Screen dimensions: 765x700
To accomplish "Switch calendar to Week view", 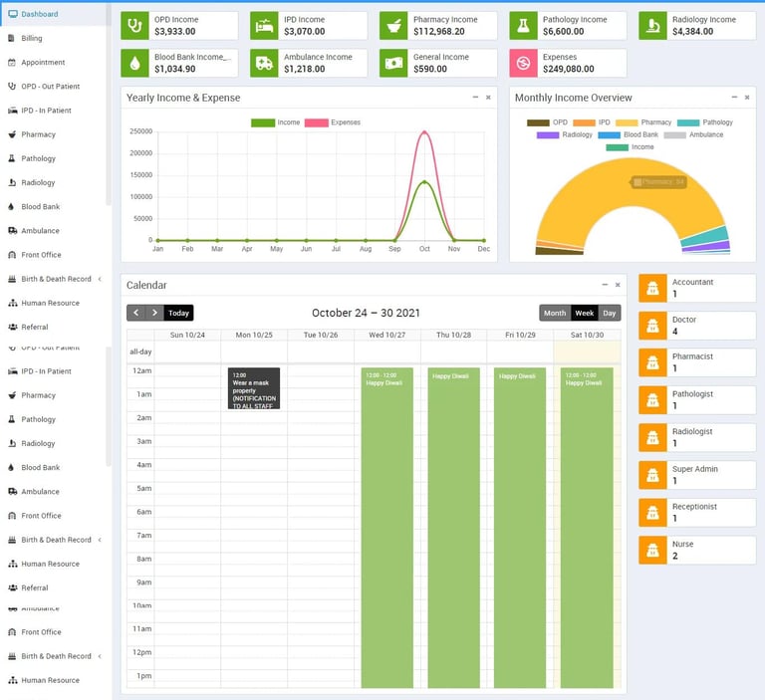I will point(584,314).
